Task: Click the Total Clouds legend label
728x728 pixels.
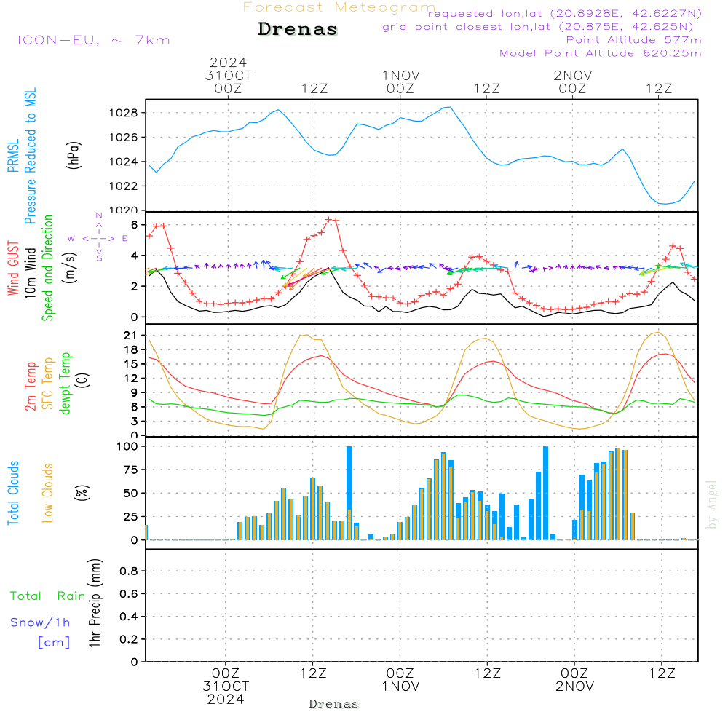Action: pyautogui.click(x=13, y=493)
